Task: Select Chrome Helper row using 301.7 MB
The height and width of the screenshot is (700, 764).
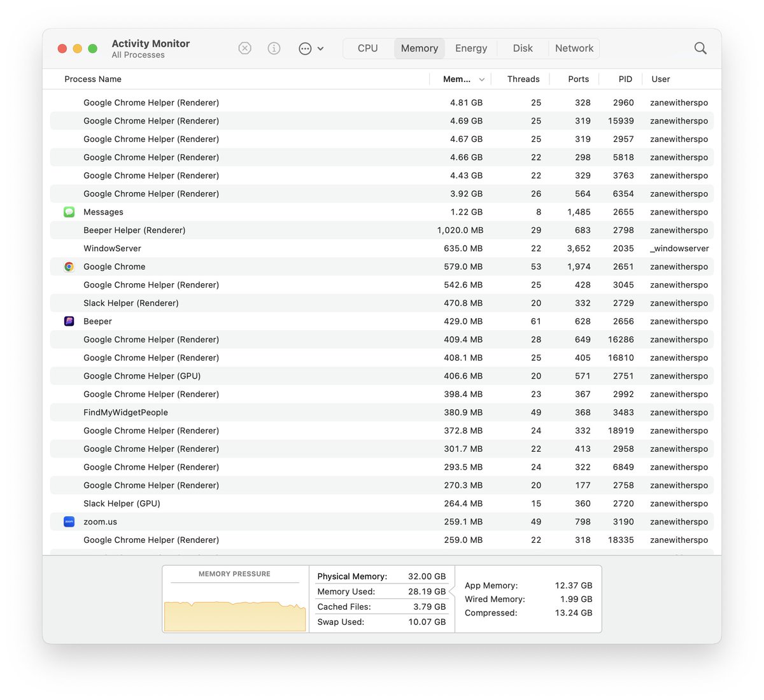Action: (382, 449)
